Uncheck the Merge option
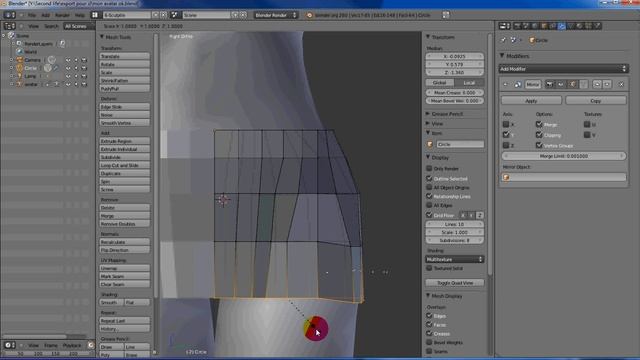This screenshot has height=360, width=640. [539, 124]
